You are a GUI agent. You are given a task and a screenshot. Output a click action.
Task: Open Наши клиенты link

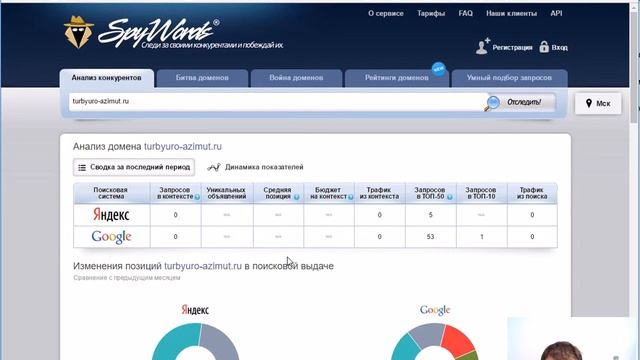click(511, 13)
